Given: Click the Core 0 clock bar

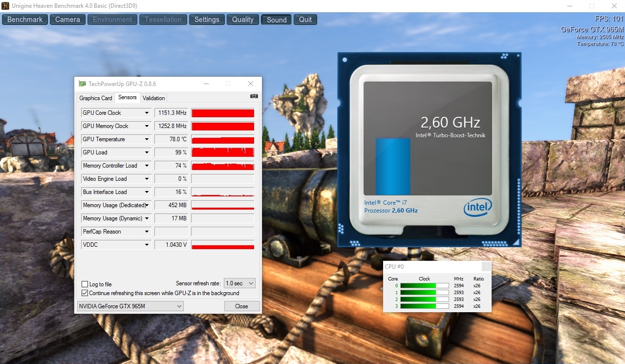Looking at the screenshot, I should point(425,286).
